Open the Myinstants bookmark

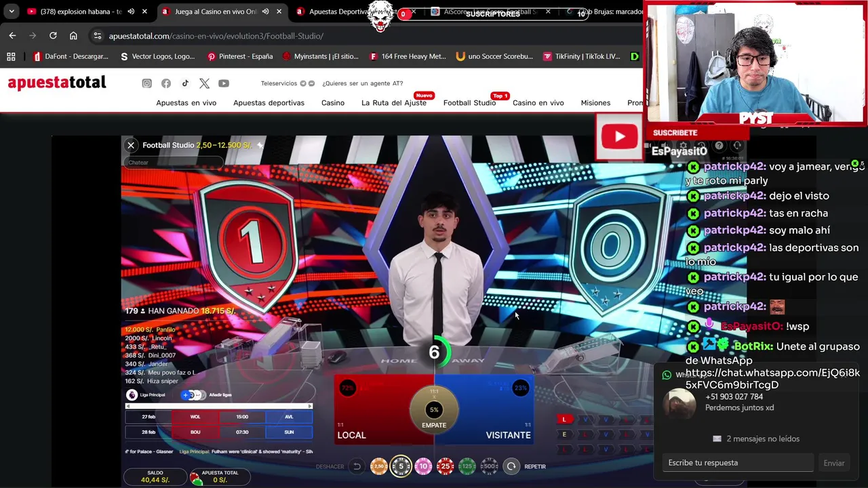pyautogui.click(x=320, y=56)
